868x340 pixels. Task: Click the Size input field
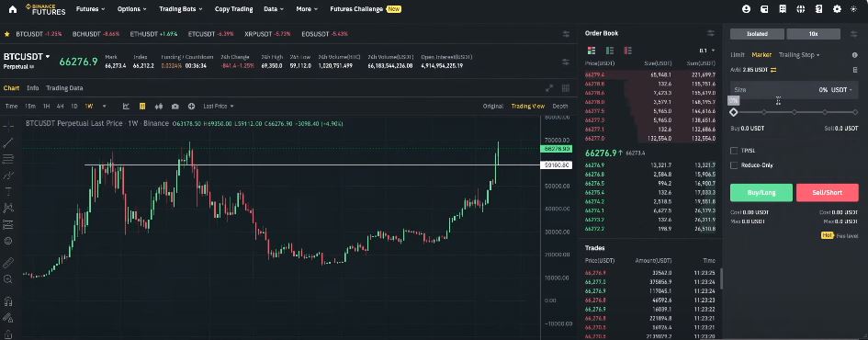click(795, 90)
